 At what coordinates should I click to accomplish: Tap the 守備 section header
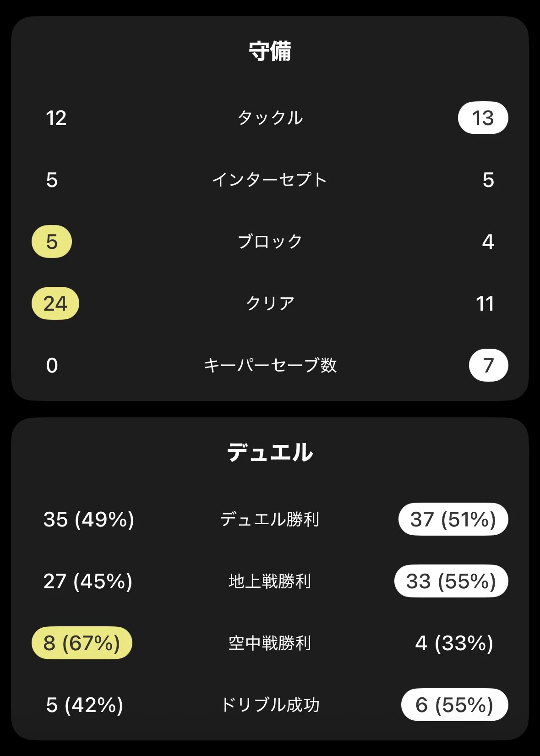(x=270, y=51)
